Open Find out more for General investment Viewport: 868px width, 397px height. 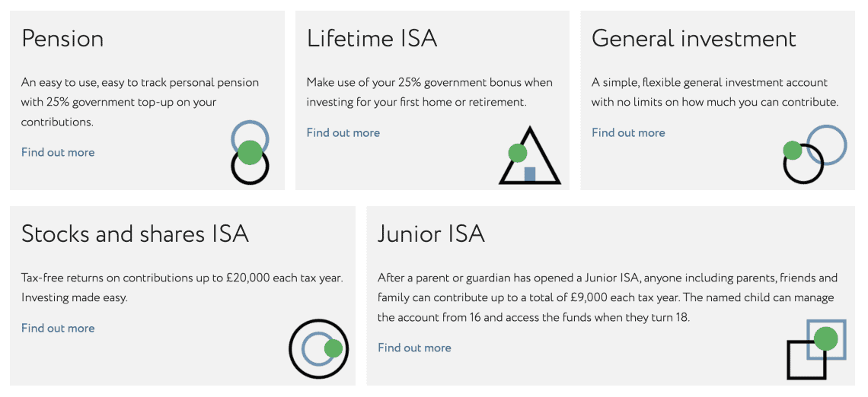click(x=628, y=132)
